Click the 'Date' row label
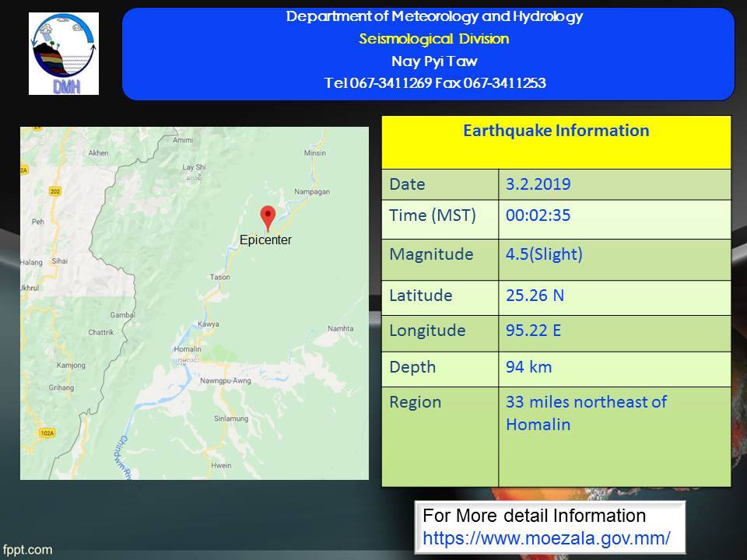Viewport: 747px width, 560px height. pos(407,184)
